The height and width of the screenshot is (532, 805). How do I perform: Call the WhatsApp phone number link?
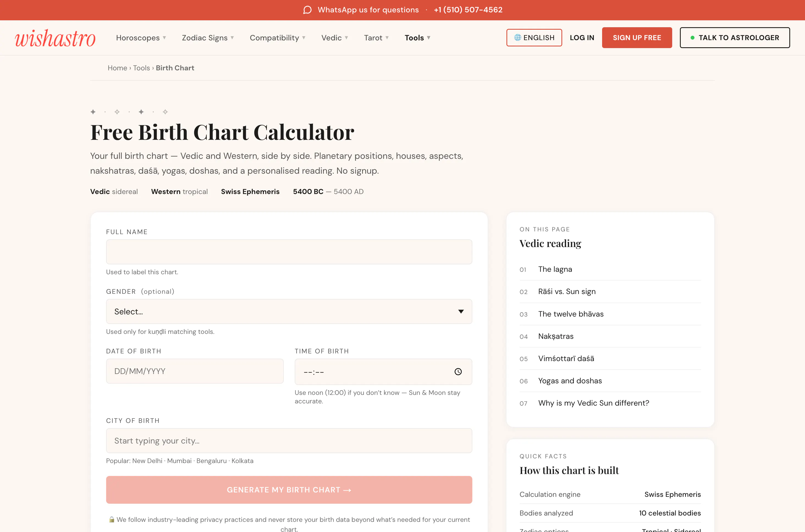click(x=468, y=10)
